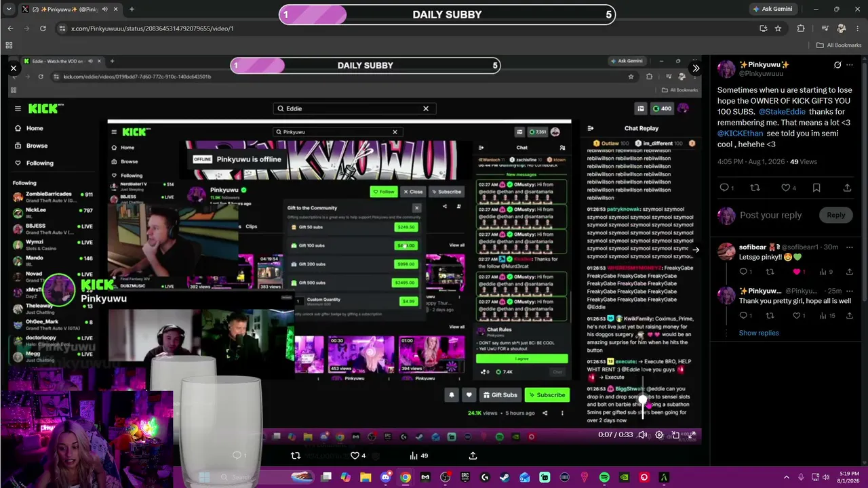Focus the Post your reply field
This screenshot has width=868, height=488.
770,215
